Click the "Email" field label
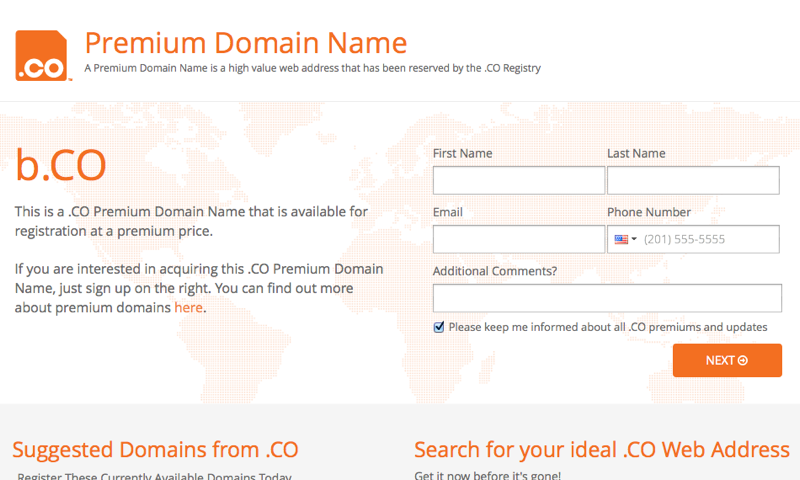800x480 pixels. coord(448,212)
